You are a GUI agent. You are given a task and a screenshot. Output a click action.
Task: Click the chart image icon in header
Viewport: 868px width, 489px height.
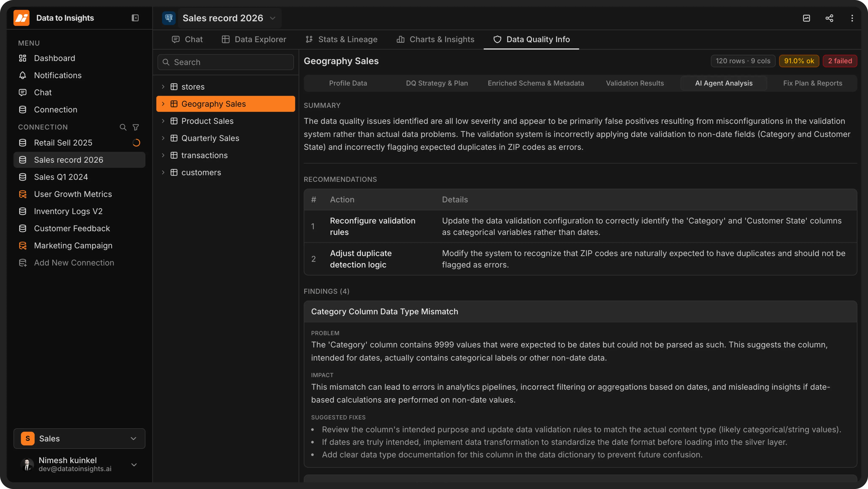point(806,18)
